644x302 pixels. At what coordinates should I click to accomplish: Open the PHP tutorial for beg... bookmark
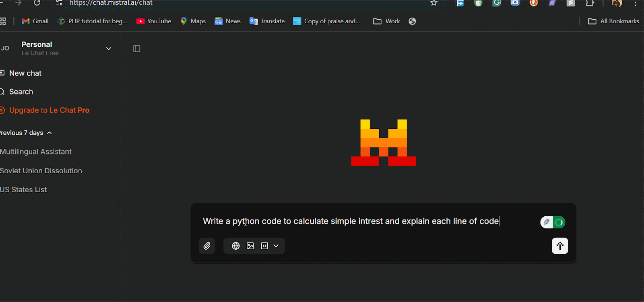(x=92, y=21)
